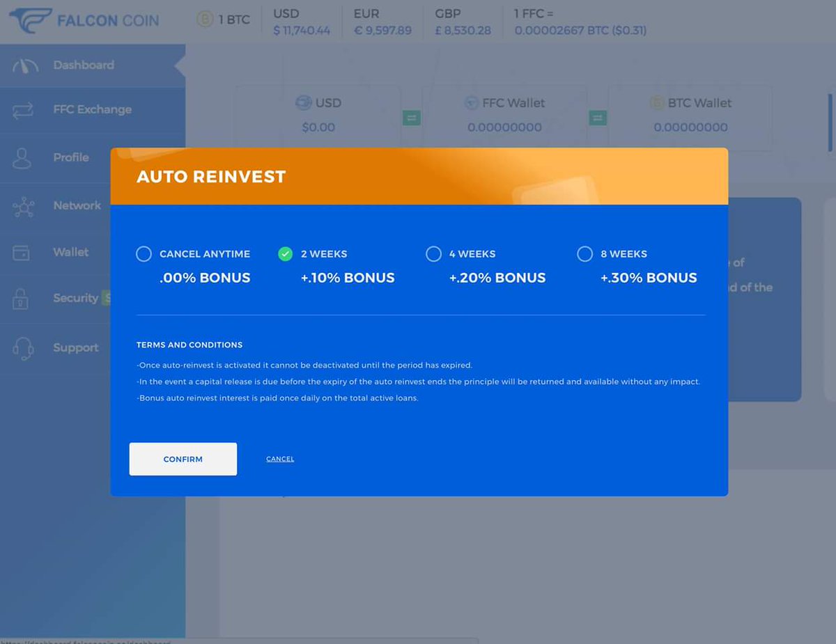Confirm the auto reinvest selection

183,459
